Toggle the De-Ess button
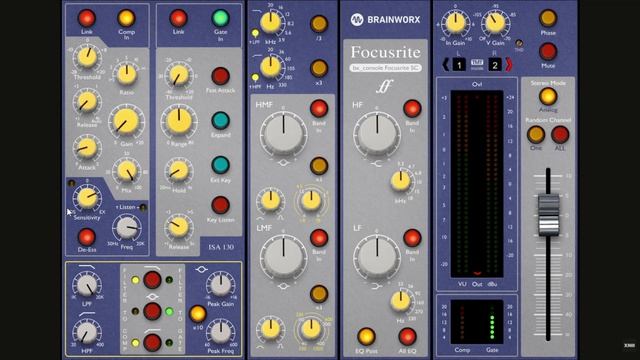Screen dimensions: 640x360 point(87,237)
